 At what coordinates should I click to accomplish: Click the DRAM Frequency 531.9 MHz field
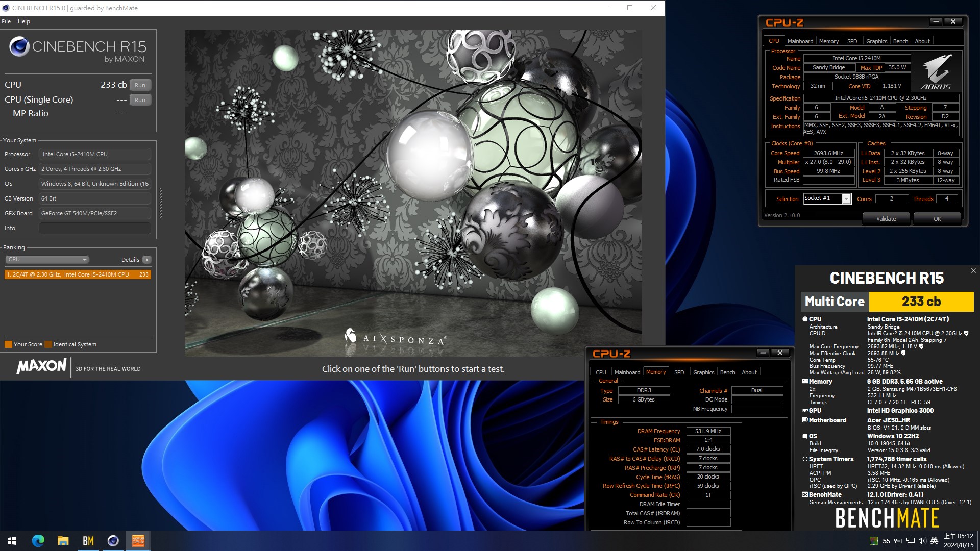coord(708,431)
